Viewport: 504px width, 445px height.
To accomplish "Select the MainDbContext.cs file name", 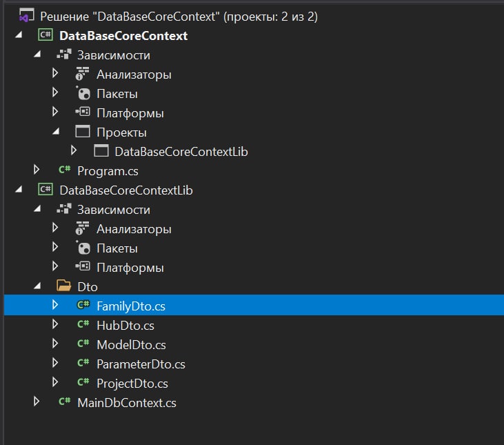I will click(x=127, y=403).
